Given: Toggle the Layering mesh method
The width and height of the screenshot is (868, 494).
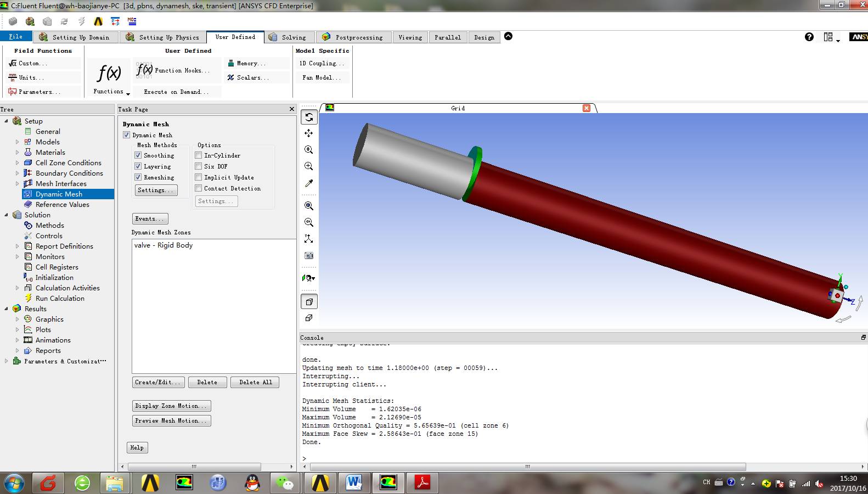Looking at the screenshot, I should [138, 166].
